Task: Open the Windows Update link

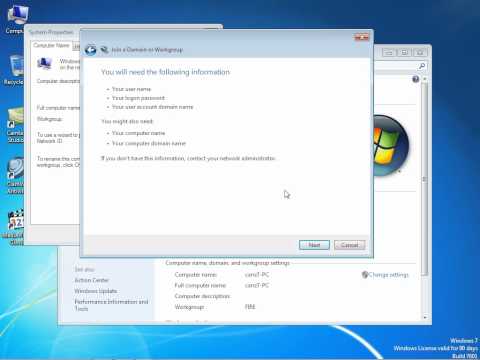Action: pyautogui.click(x=96, y=291)
